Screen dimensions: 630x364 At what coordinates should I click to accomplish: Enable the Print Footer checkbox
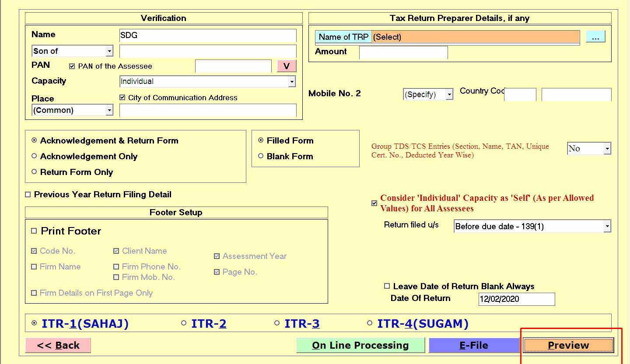point(34,231)
